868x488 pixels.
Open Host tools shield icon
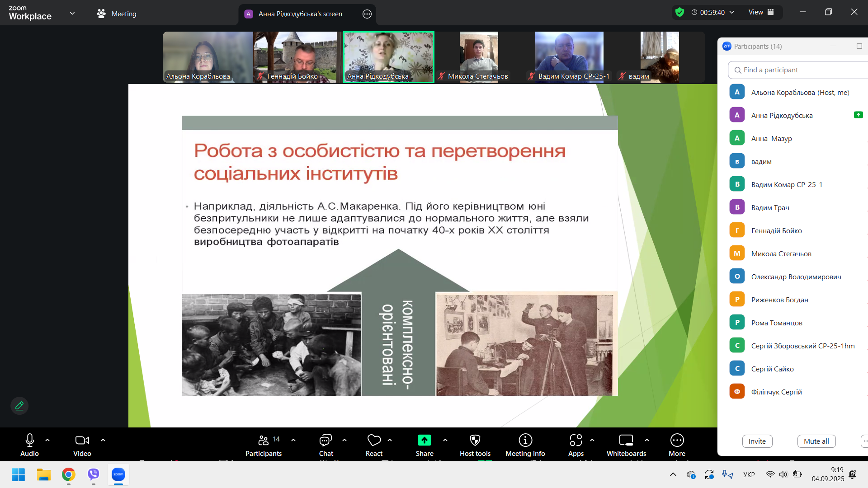click(x=475, y=440)
